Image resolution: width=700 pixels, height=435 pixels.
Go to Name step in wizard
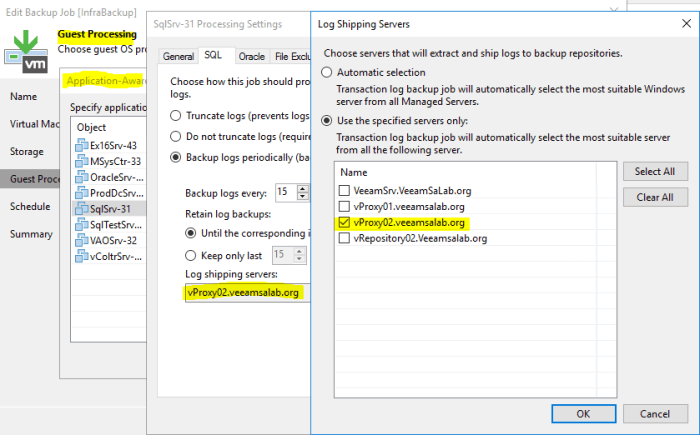24,96
